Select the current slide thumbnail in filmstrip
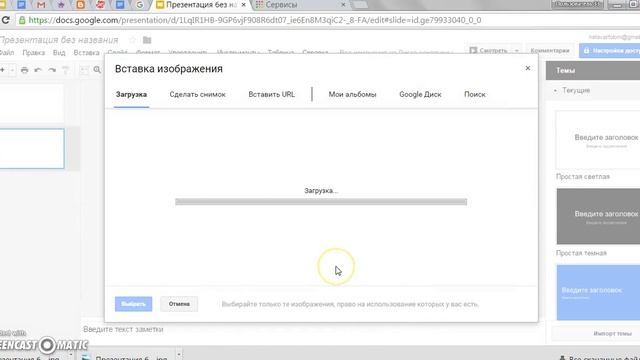The image size is (640, 360). [x=32, y=149]
